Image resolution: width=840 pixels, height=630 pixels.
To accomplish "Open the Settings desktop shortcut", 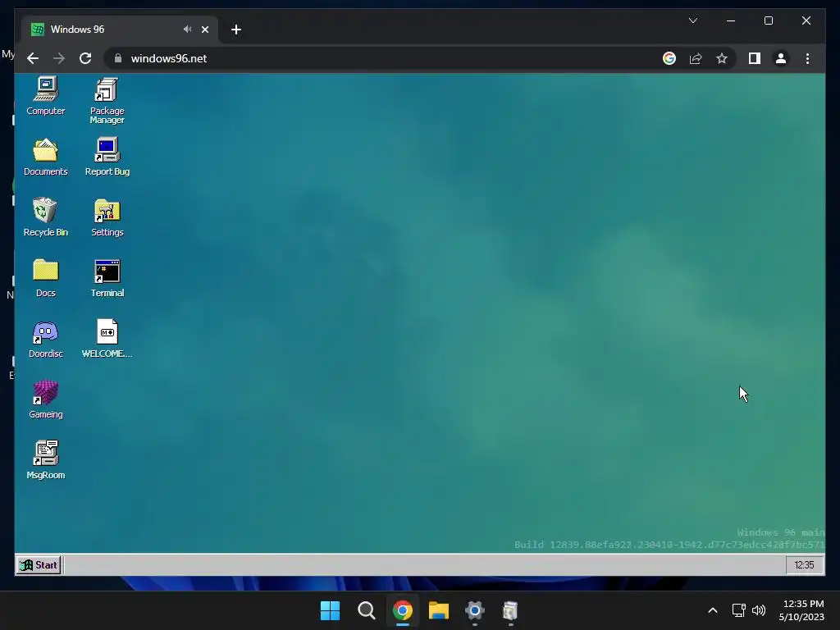I will (107, 218).
